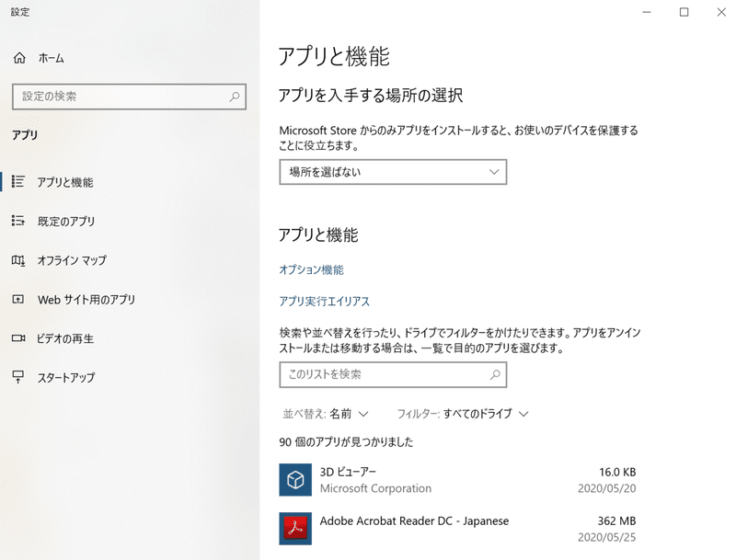Select the 3D ビューアー app entry
736x560 pixels.
pos(386,480)
